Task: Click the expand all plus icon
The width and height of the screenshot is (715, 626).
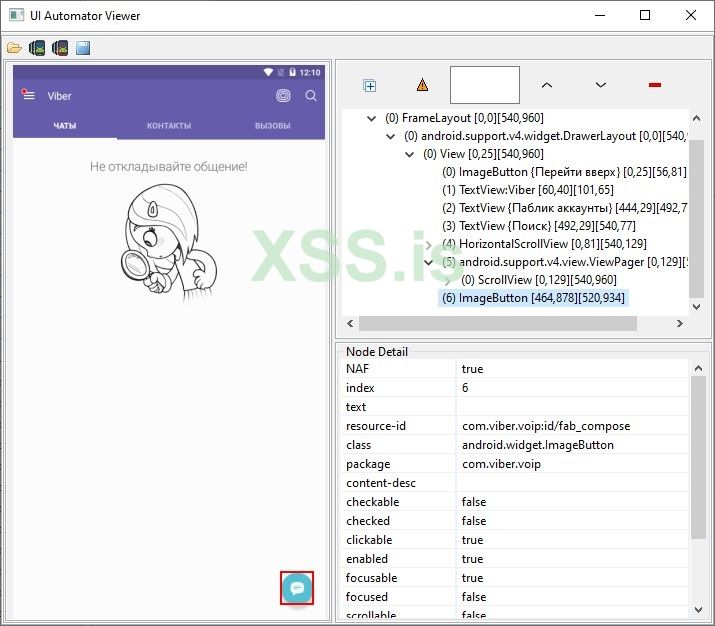Action: pos(369,85)
